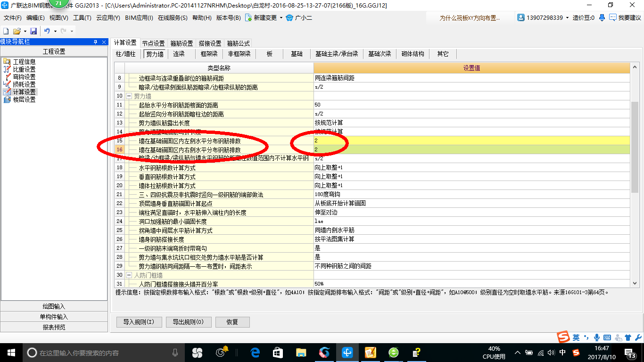Toggle the 中 IME indicator in system tray

click(x=562, y=353)
